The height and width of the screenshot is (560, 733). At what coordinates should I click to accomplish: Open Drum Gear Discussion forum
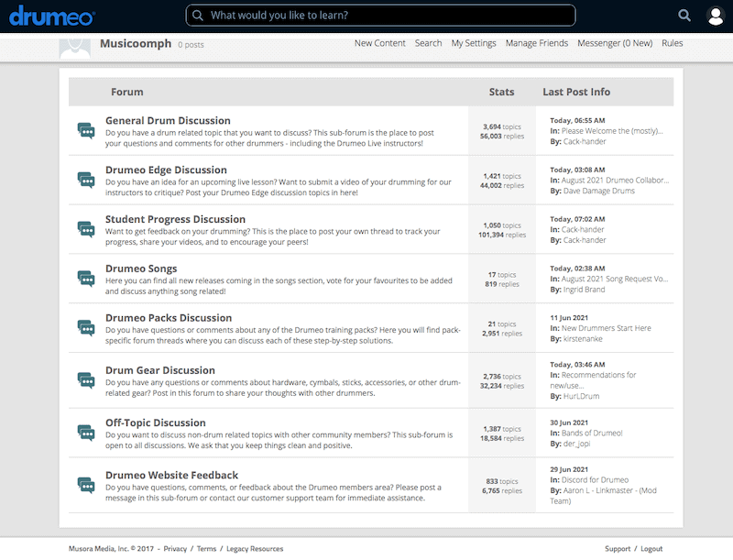(159, 370)
